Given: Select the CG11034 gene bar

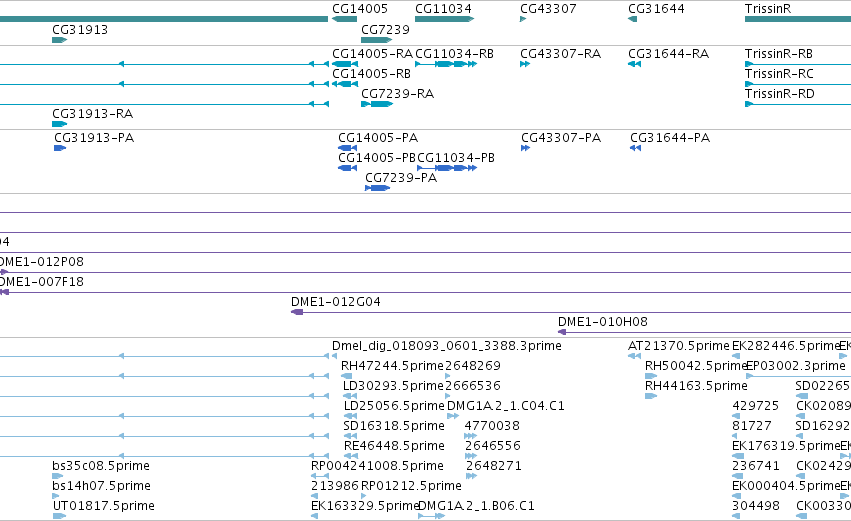Looking at the screenshot, I should click(444, 19).
